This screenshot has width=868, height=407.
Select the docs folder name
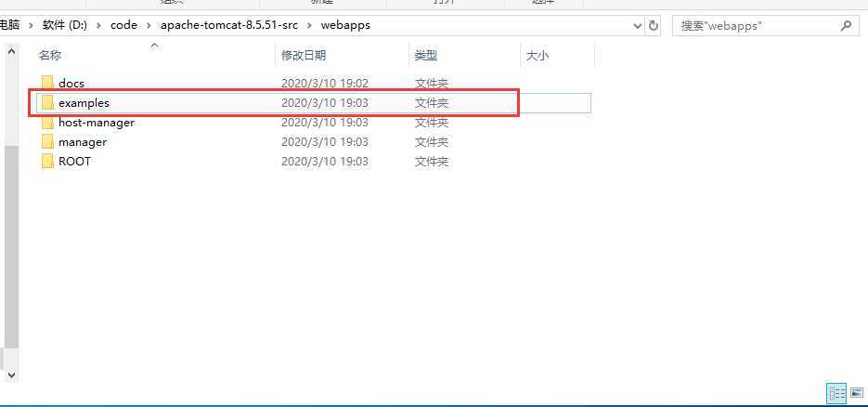tap(71, 84)
